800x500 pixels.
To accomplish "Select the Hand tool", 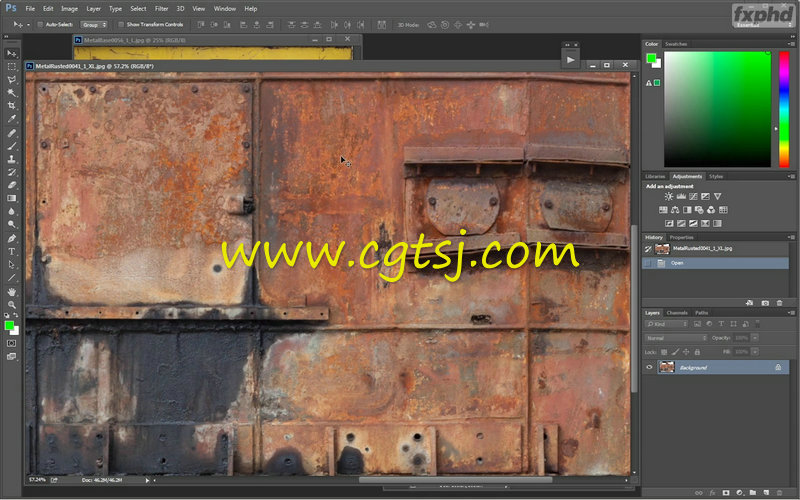I will 11,292.
